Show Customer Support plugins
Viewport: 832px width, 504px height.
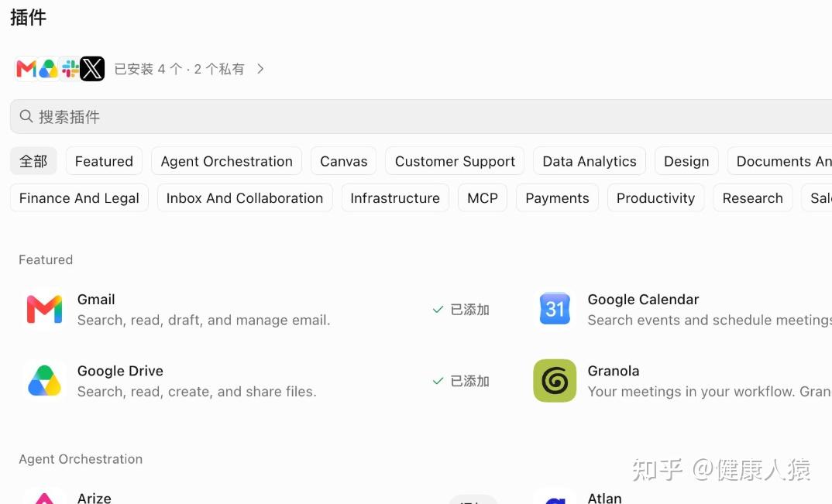pos(455,161)
